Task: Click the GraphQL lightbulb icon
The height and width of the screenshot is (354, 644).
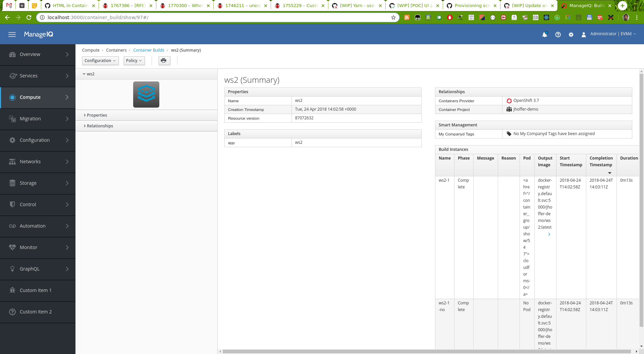Action: (x=12, y=269)
